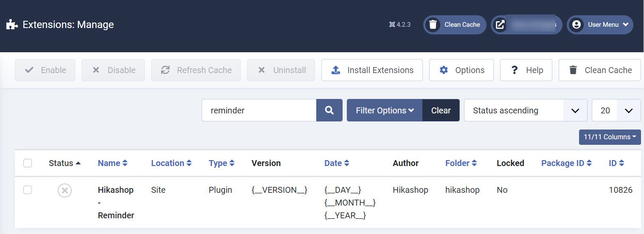Image resolution: width=644 pixels, height=234 pixels.
Task: Check the select-all checkbox in table header
Action: 28,163
